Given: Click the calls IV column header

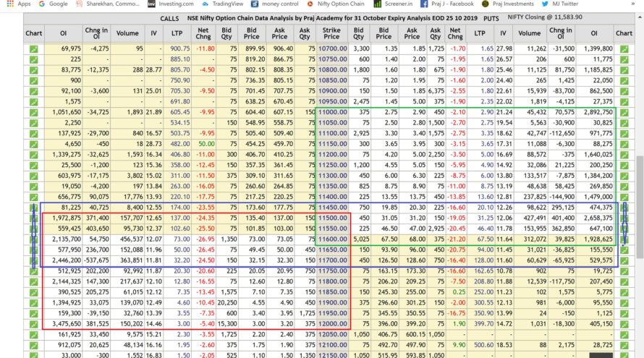Looking at the screenshot, I should click(153, 33).
